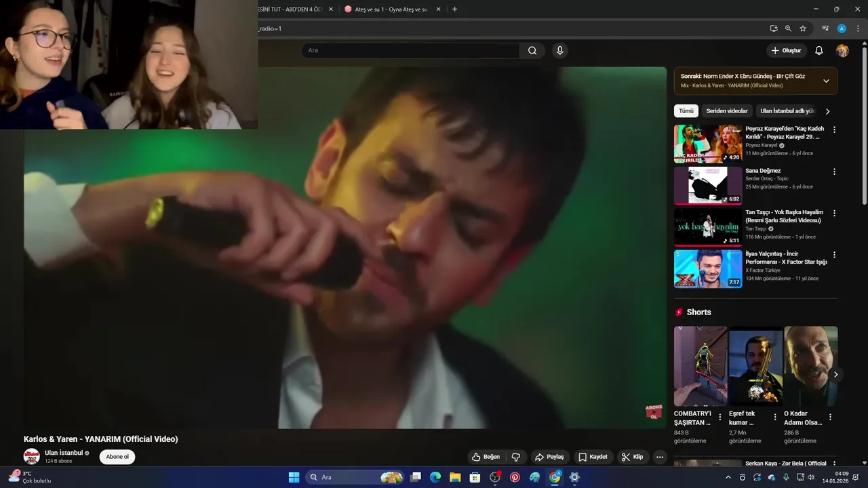This screenshot has width=868, height=488.
Task: Open options for COMBATRY'i ŞAŞIRTAN short
Action: 719,417
